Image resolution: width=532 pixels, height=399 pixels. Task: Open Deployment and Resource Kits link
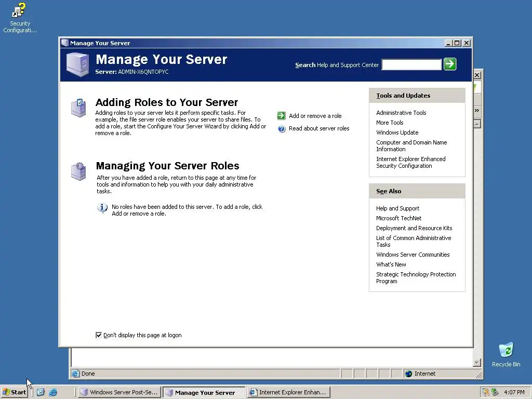coord(414,228)
